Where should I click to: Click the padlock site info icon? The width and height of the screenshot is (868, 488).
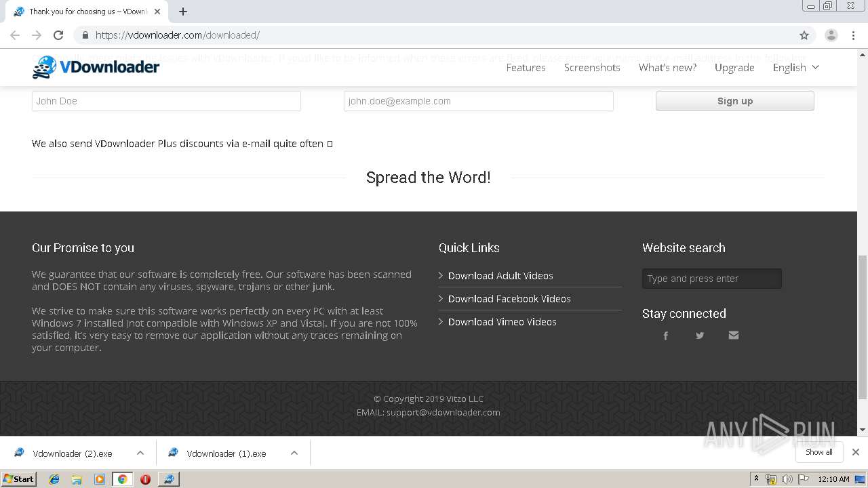click(85, 35)
